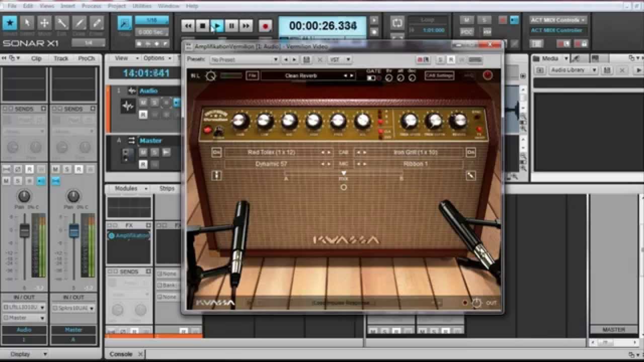
Task: Play the media browser preview
Action: (639, 70)
